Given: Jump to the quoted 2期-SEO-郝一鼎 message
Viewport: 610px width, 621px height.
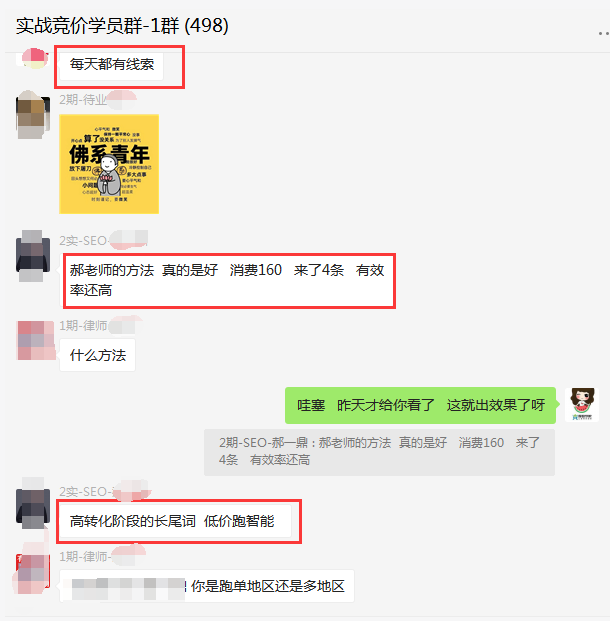Looking at the screenshot, I should point(379,452).
